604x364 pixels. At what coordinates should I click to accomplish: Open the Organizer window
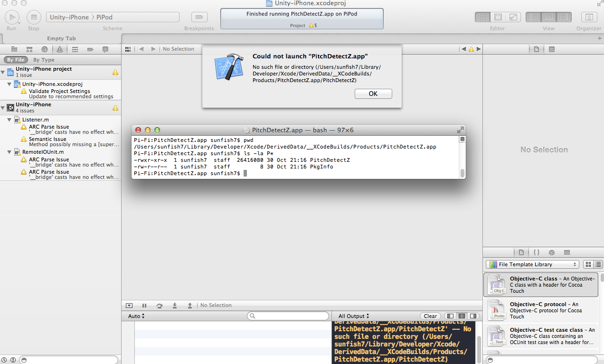[589, 17]
